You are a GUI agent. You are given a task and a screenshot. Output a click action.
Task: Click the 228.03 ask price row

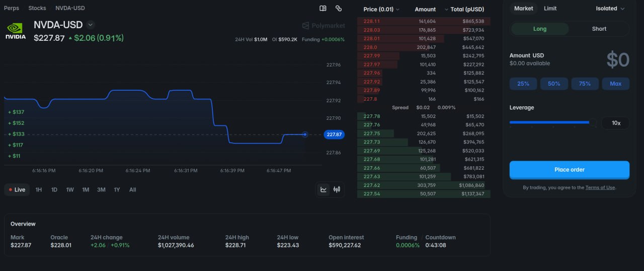pos(424,30)
